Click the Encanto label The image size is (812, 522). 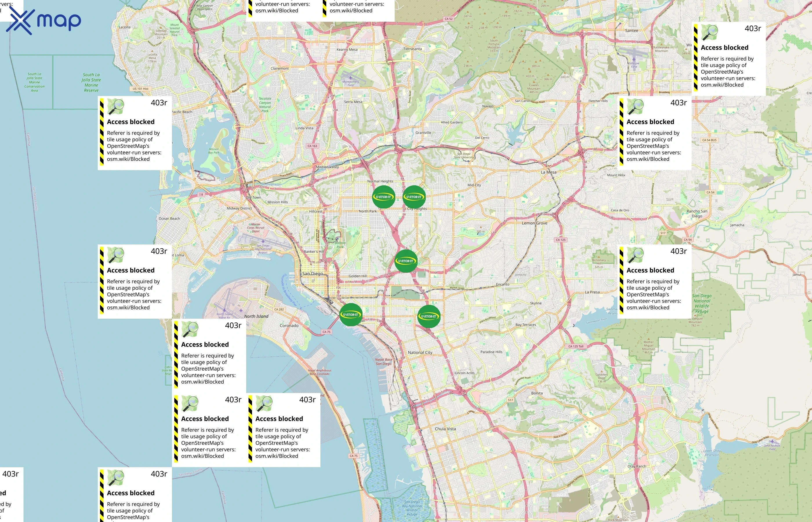pos(503,284)
